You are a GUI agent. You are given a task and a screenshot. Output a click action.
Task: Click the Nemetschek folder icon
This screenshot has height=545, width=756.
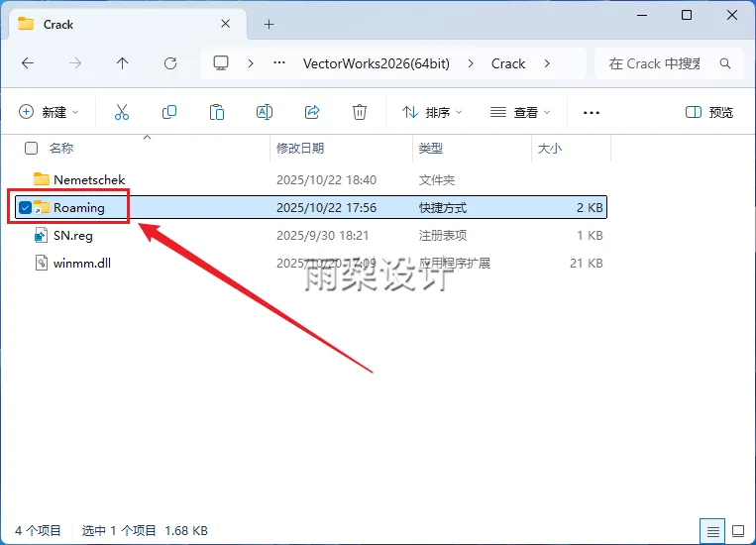(42, 179)
